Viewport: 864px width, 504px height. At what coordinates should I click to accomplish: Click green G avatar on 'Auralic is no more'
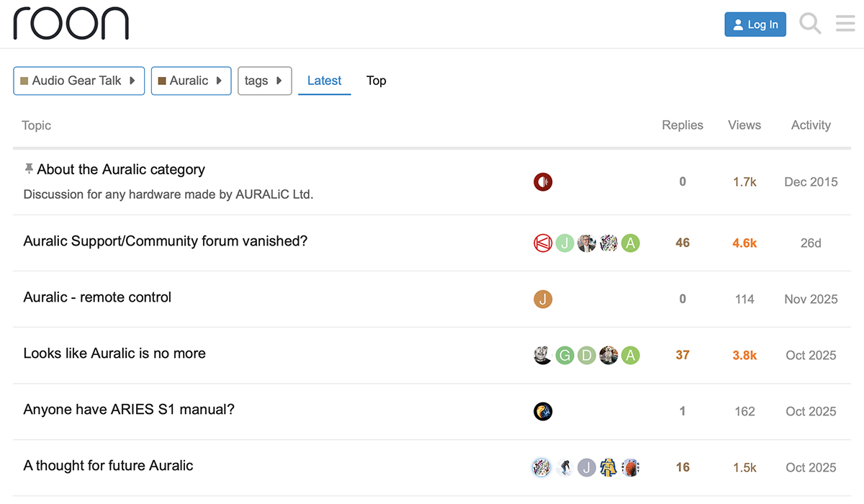point(564,355)
